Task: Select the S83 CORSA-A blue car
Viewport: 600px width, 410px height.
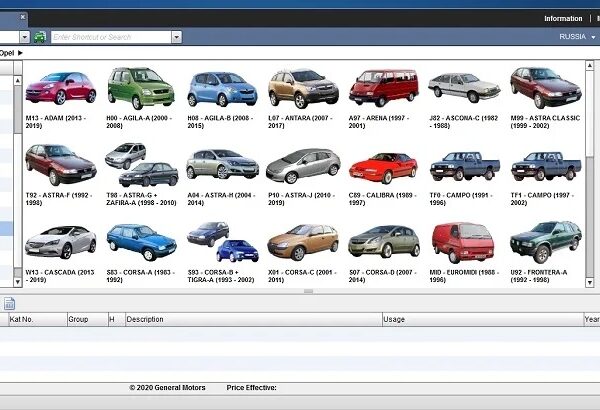Action: point(141,242)
